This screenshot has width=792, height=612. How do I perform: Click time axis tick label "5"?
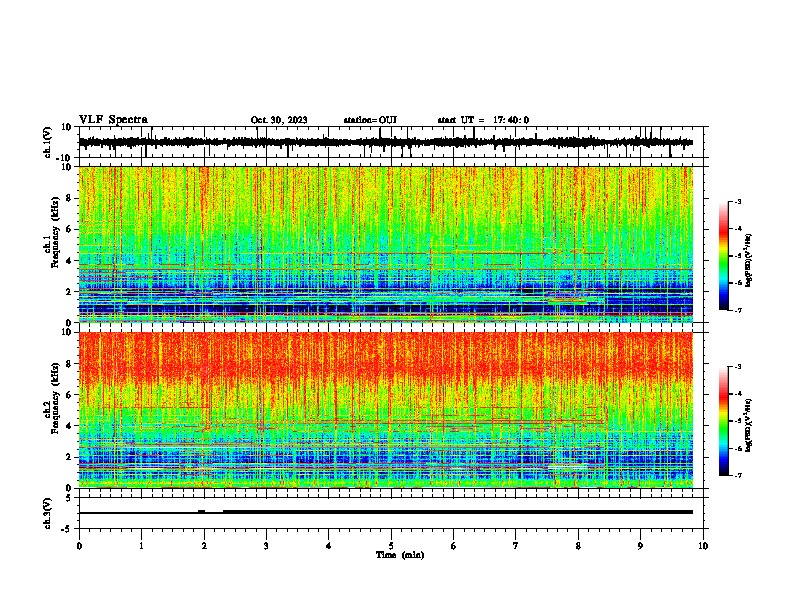(x=391, y=546)
